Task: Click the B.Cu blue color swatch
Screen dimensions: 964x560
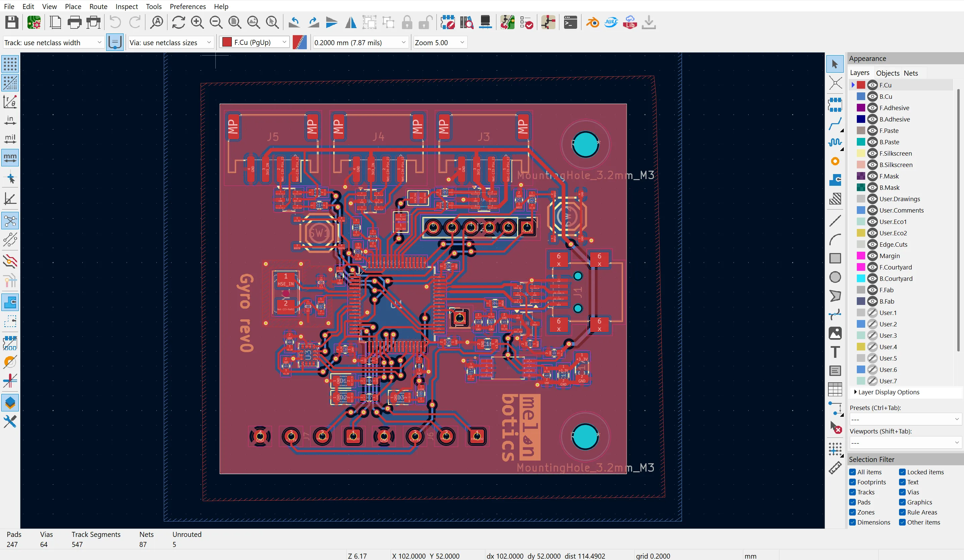Action: tap(861, 96)
